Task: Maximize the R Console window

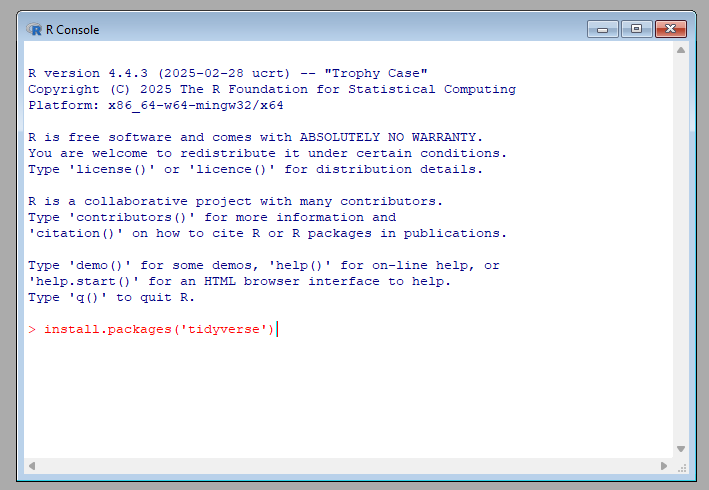Action: coord(636,29)
